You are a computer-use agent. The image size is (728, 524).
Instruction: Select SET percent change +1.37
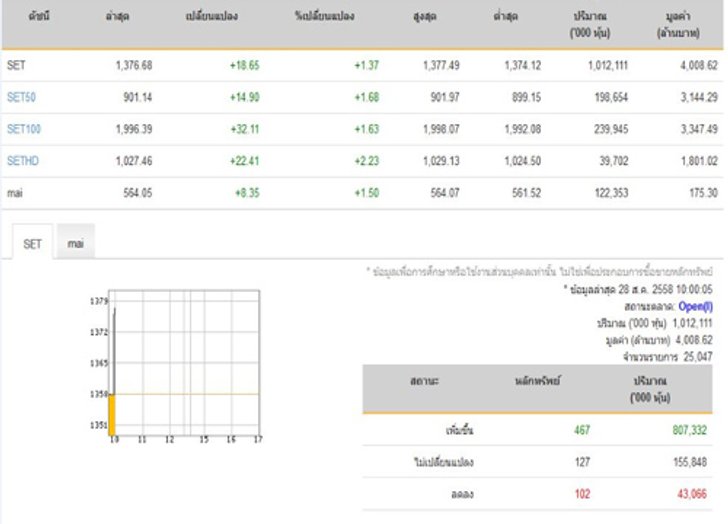[x=366, y=65]
